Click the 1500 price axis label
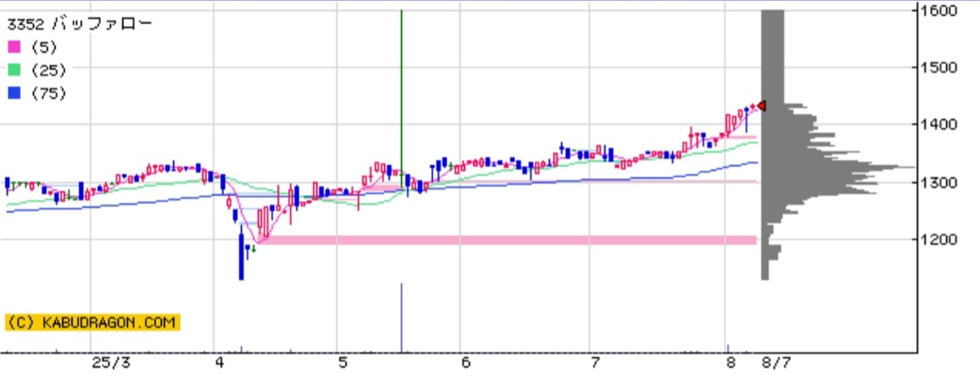The width and height of the screenshot is (980, 386). coord(940,68)
